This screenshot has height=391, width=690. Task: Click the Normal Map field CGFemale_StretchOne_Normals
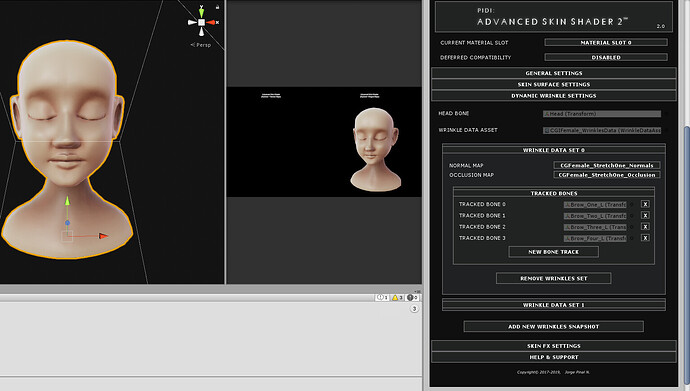606,165
